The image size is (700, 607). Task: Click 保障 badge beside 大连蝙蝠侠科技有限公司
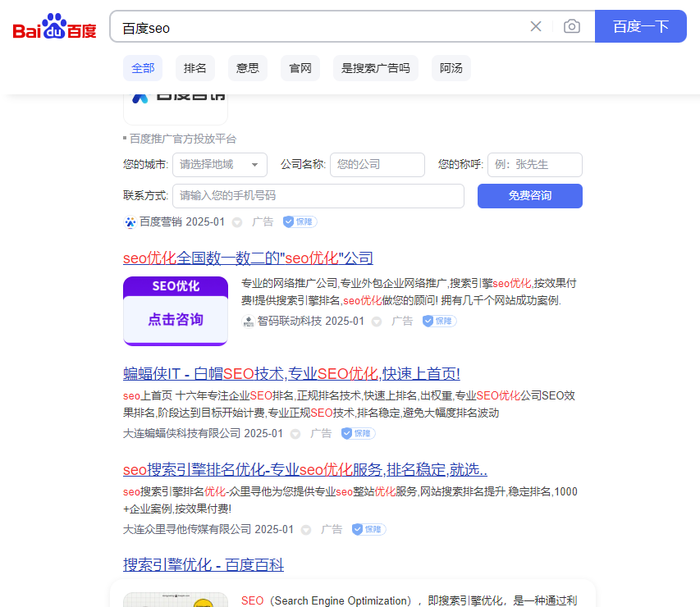(x=358, y=433)
